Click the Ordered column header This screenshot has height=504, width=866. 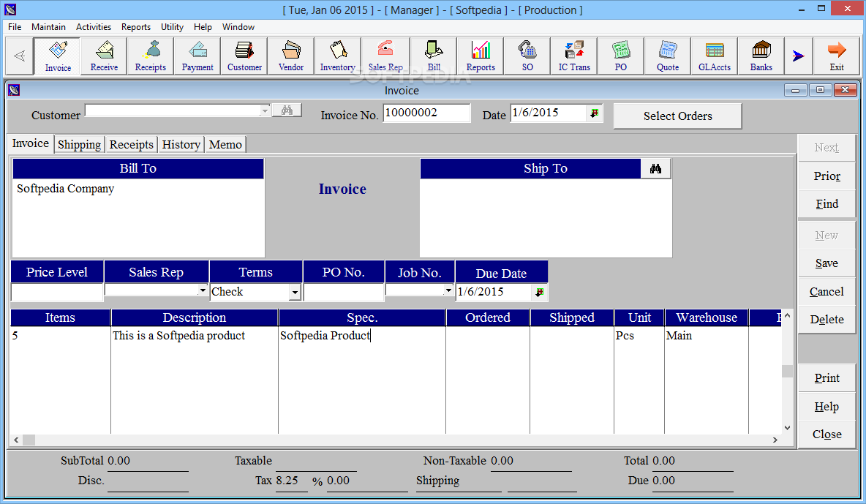[x=488, y=317]
